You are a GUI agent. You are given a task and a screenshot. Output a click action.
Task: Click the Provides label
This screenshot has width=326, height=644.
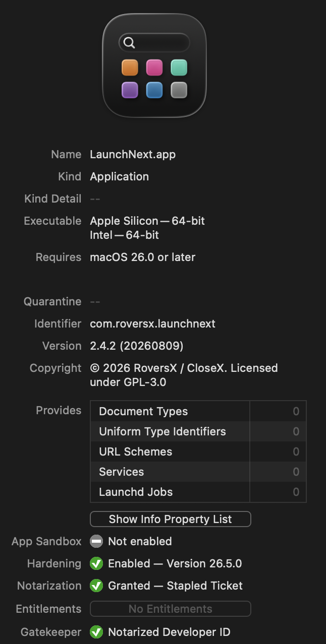click(x=59, y=410)
